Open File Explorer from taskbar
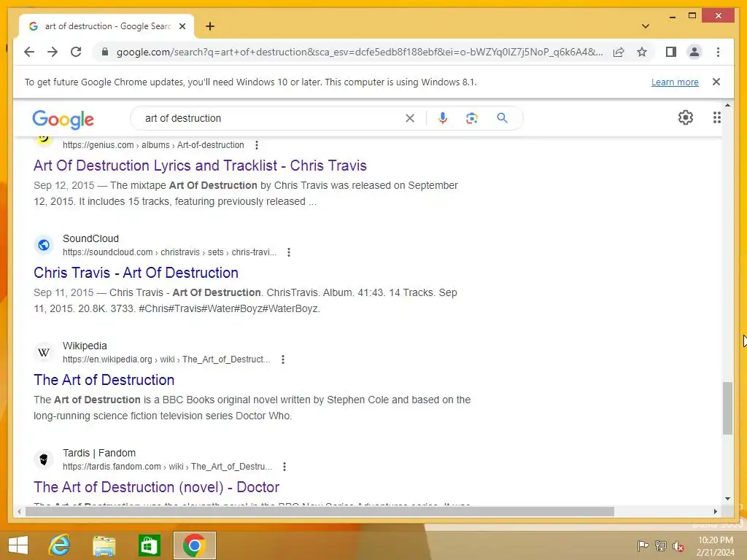747x560 pixels. tap(104, 545)
